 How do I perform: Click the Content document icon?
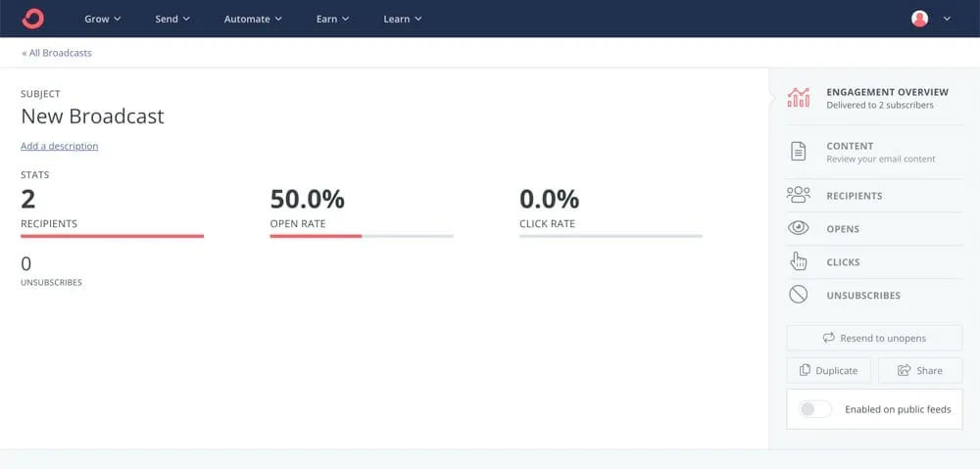point(799,152)
